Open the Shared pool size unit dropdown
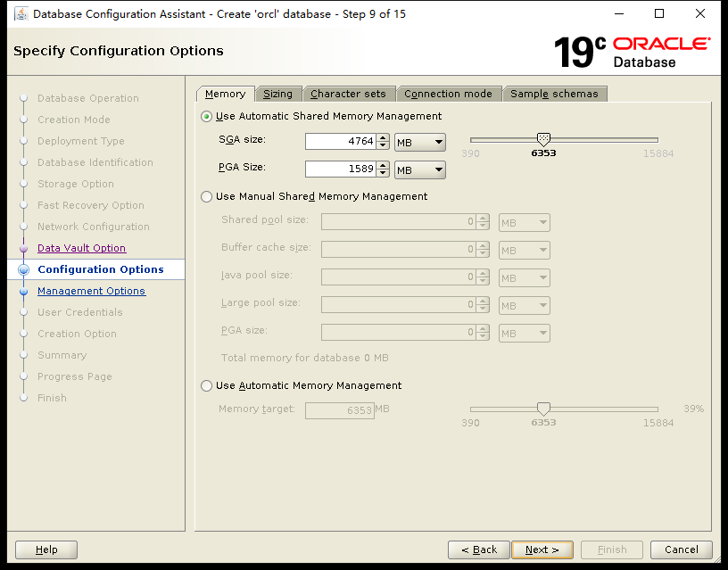Screen dimensions: 728x570 point(525,223)
